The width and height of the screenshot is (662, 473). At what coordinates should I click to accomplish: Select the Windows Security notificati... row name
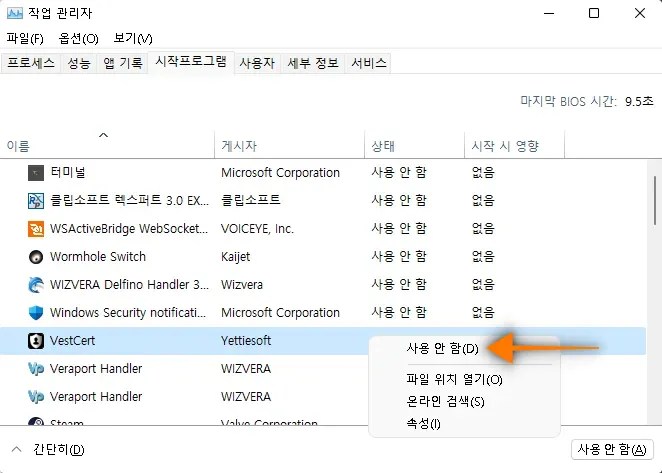click(x=128, y=313)
